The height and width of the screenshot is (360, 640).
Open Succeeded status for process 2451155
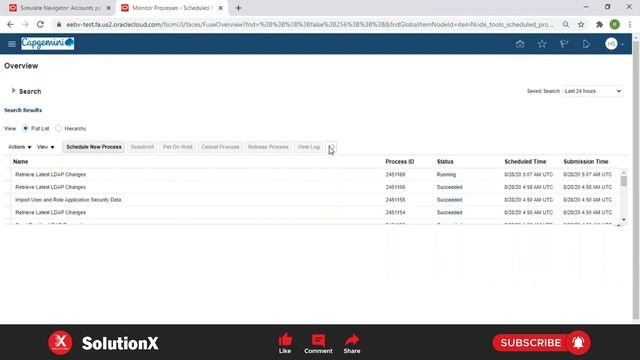pos(449,200)
